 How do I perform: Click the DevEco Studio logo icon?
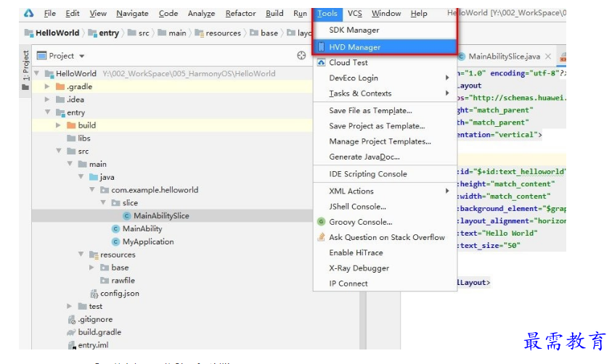(29, 13)
